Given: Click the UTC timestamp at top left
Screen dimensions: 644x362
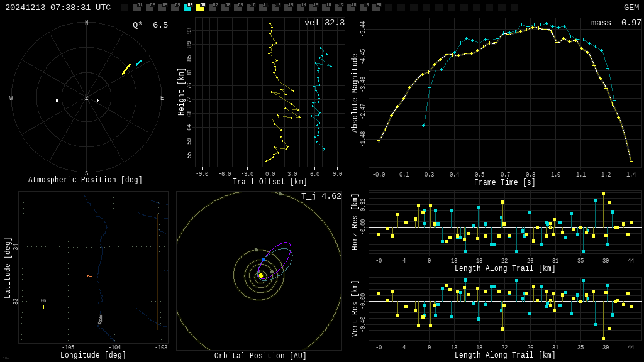Looking at the screenshot, I should coord(58,8).
